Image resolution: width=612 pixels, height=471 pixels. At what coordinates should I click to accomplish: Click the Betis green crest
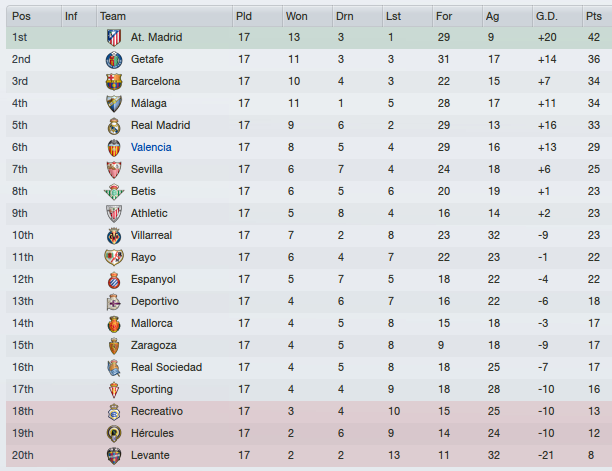tap(114, 192)
